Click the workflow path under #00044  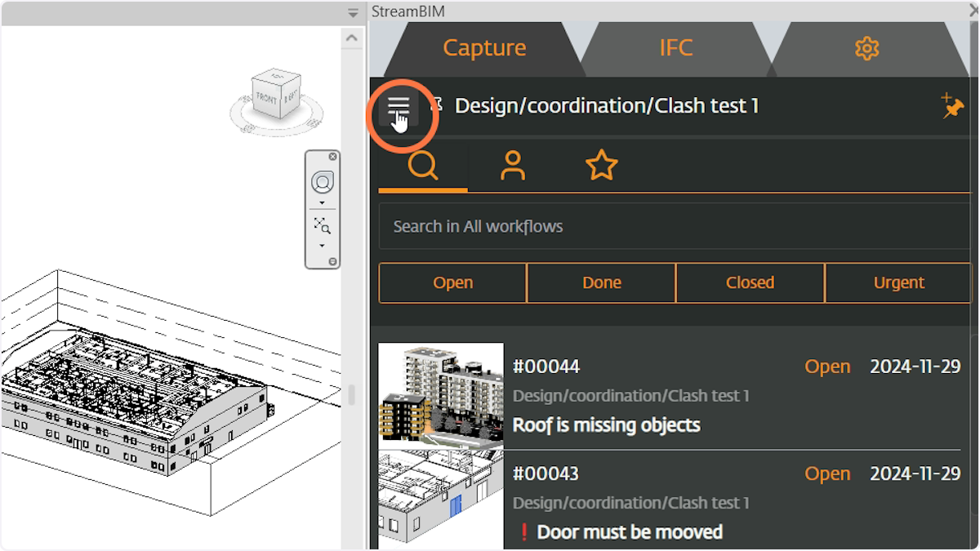tap(631, 396)
